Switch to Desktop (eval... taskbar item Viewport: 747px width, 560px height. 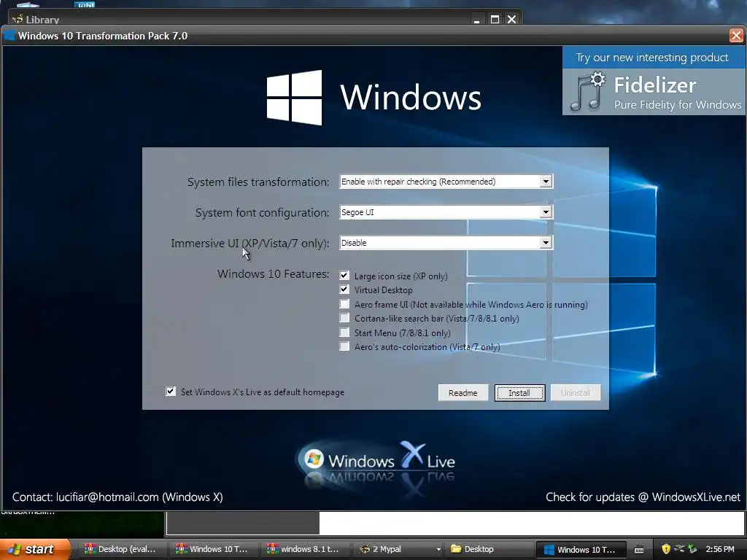tap(123, 549)
